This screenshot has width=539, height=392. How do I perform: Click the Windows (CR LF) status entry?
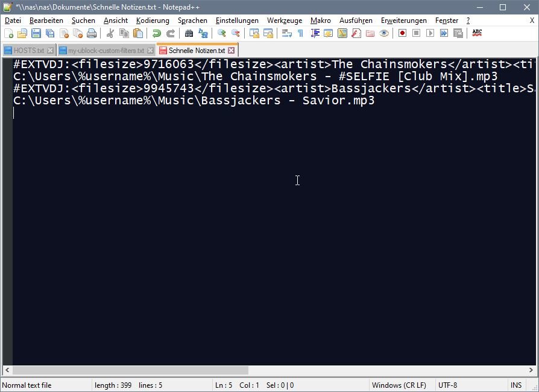399,385
